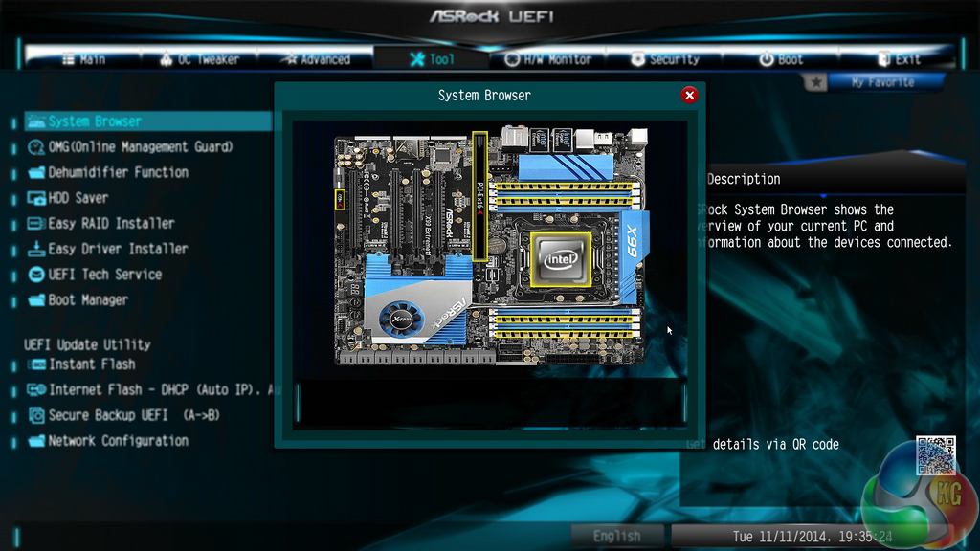Click the H/W Monitor gauge icon
This screenshot has height=551, width=980.
point(512,59)
